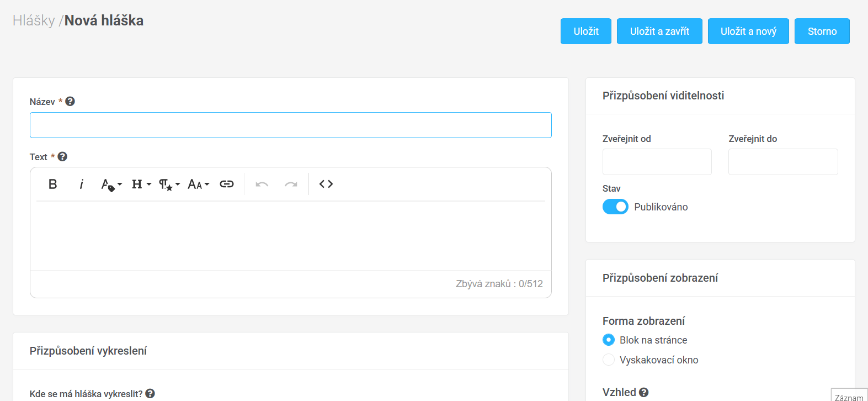
Task: Open the font size AA dropdown
Action: (198, 184)
